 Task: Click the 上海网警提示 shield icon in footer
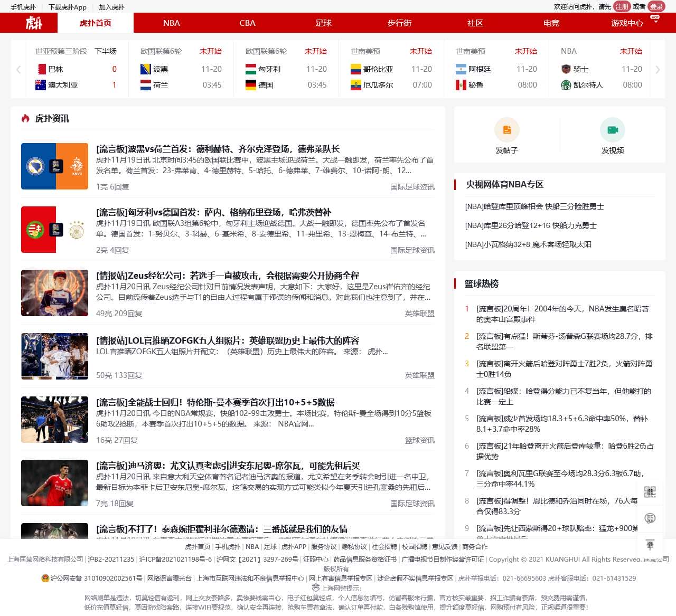[x=316, y=588]
